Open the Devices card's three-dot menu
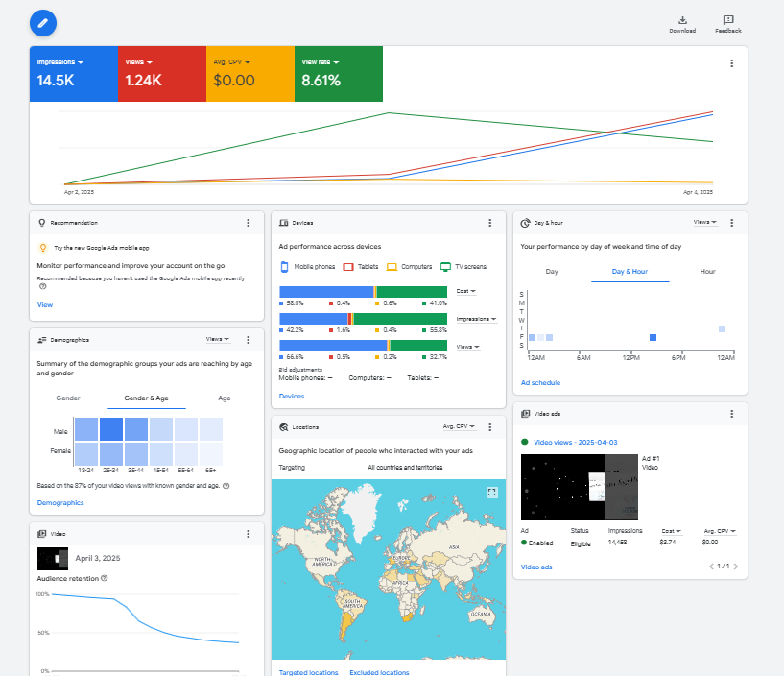This screenshot has height=676, width=784. click(x=489, y=223)
